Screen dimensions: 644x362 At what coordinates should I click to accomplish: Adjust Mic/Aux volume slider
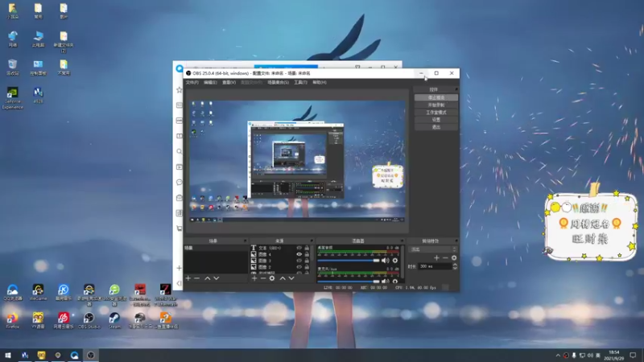point(349,282)
